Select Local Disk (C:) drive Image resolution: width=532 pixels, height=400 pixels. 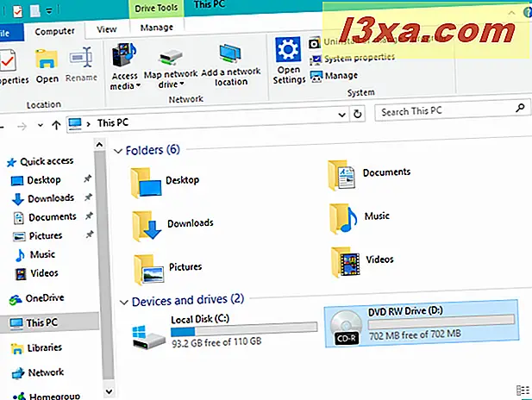click(x=224, y=331)
